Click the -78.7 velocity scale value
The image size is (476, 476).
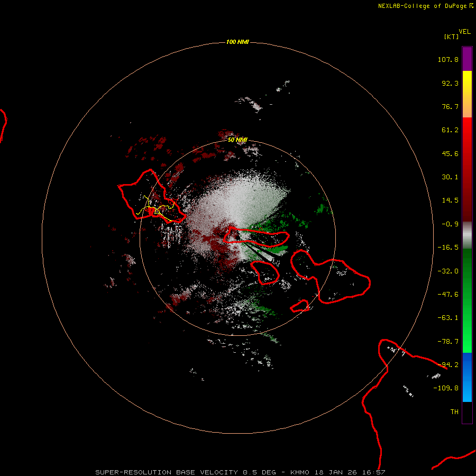point(448,342)
